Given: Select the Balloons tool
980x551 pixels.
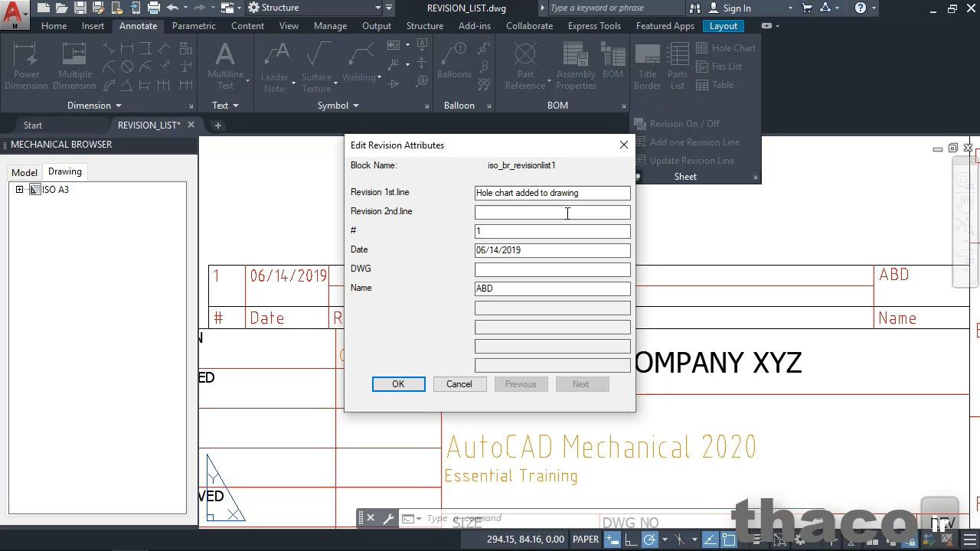Looking at the screenshot, I should (454, 61).
